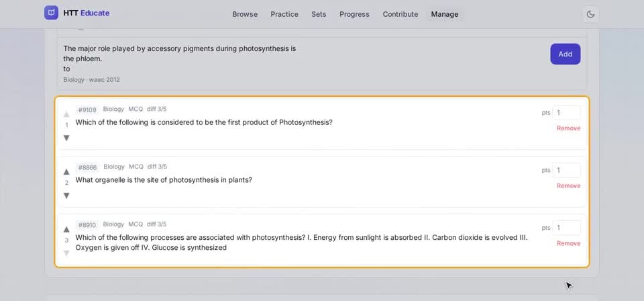Viewport: 644px width, 301px height.
Task: Open the Sets section
Action: pyautogui.click(x=319, y=14)
